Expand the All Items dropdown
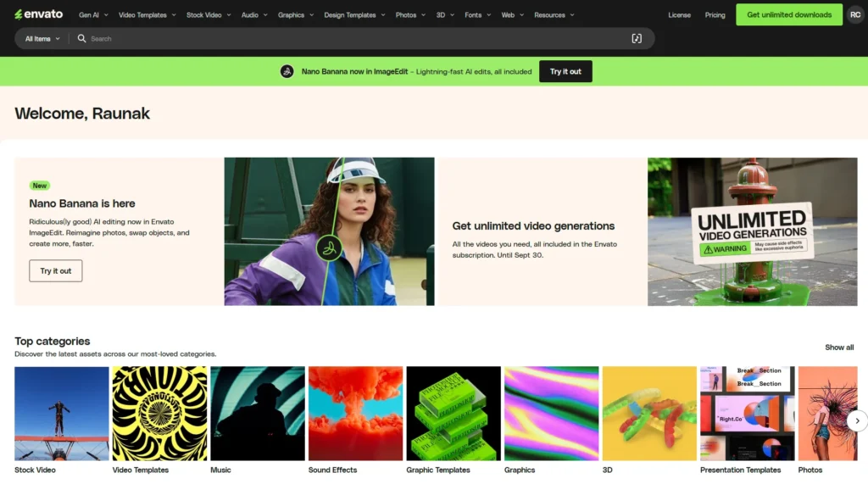 [x=42, y=39]
